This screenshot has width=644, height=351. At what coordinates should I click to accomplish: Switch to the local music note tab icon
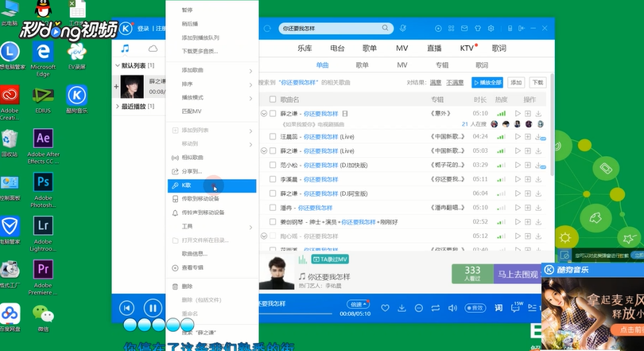coord(126,49)
